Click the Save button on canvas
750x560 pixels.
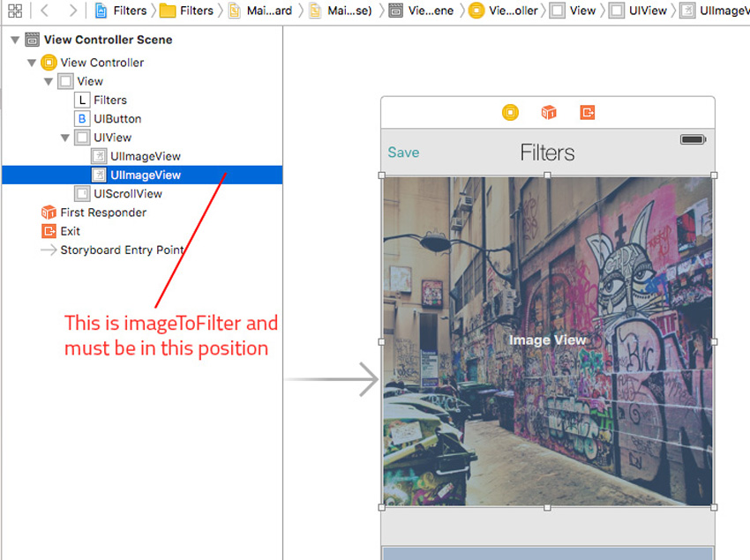click(x=403, y=153)
